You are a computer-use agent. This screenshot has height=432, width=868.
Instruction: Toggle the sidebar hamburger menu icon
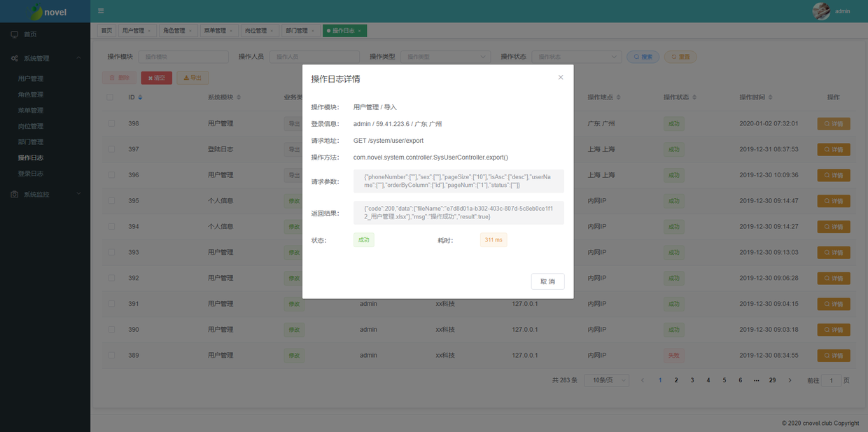[x=101, y=11]
